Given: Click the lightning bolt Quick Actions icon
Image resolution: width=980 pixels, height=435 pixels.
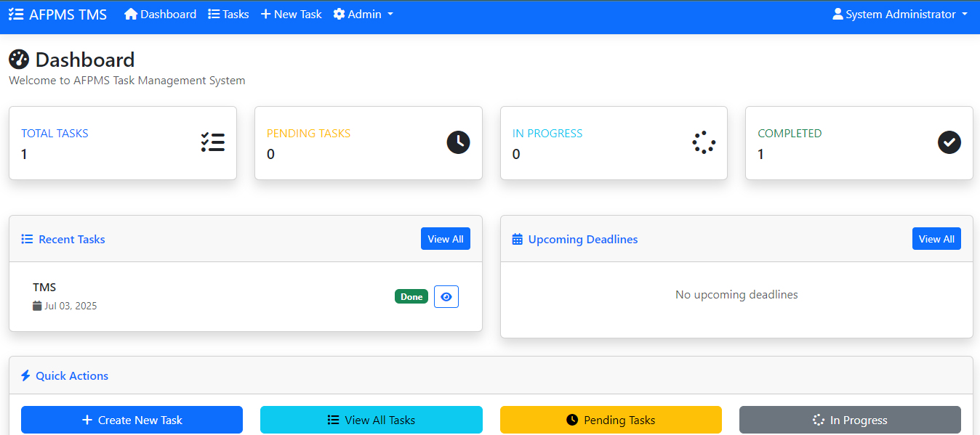Looking at the screenshot, I should point(25,375).
